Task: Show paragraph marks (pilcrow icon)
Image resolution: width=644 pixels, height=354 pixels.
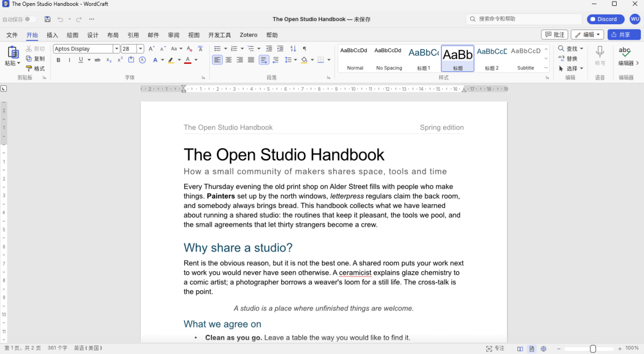Action: pyautogui.click(x=304, y=49)
